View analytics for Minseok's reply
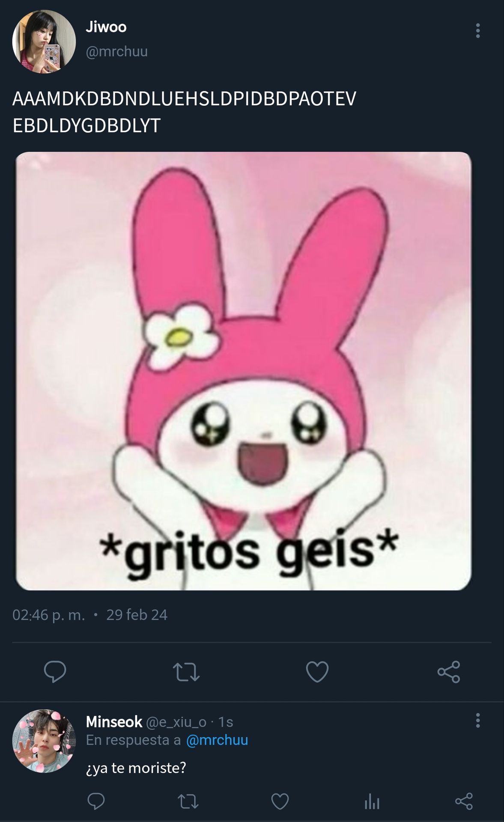 (372, 801)
